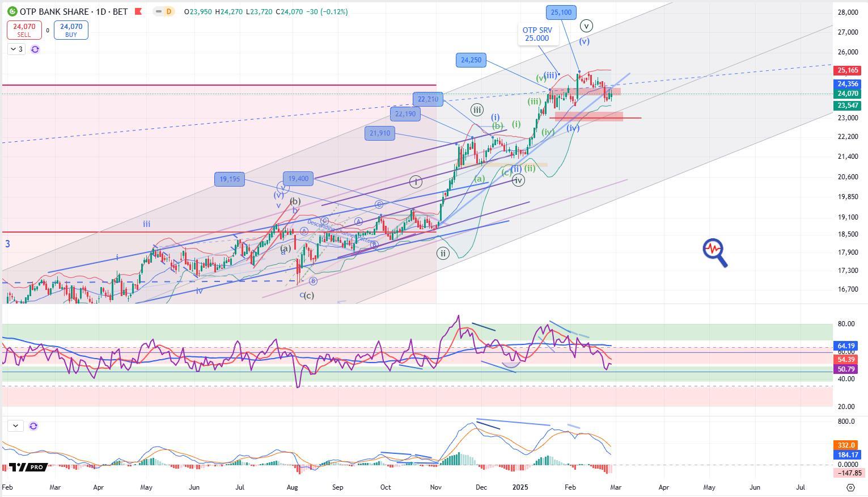
Task: Click the 64.19 RSI scale tag
Action: pos(846,346)
